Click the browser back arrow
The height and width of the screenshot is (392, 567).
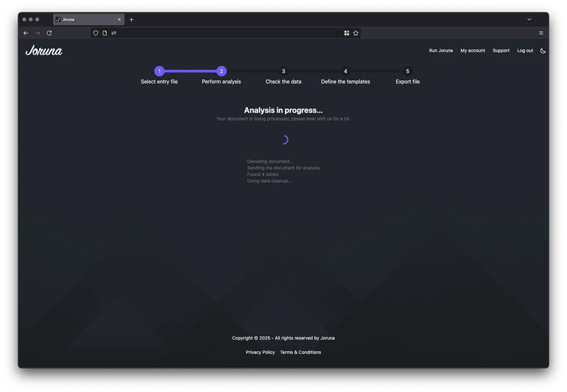point(26,33)
